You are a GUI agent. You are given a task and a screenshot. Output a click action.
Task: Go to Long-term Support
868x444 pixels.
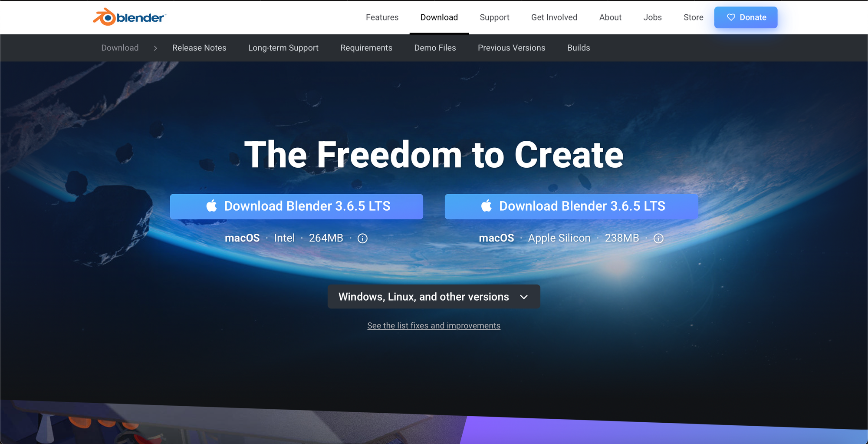pyautogui.click(x=283, y=48)
